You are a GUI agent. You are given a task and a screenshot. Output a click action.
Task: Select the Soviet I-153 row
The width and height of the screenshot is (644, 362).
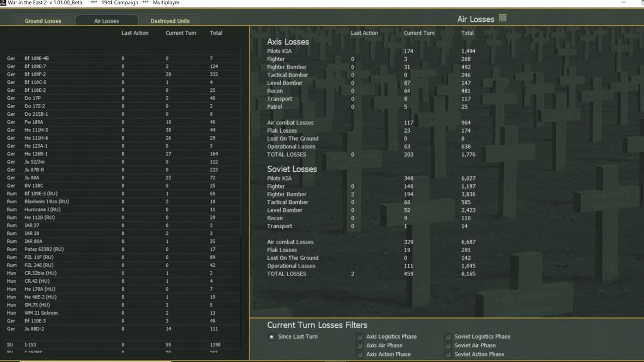click(122, 345)
